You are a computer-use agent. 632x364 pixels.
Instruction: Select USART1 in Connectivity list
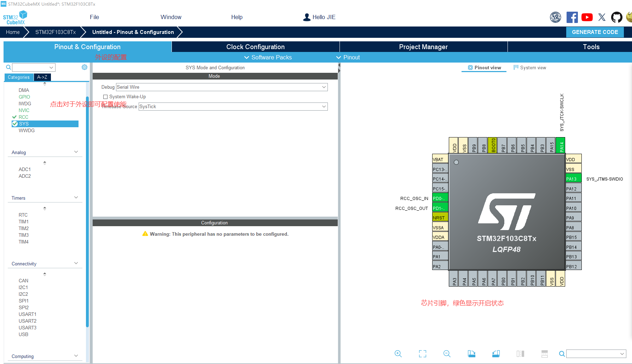(28, 314)
